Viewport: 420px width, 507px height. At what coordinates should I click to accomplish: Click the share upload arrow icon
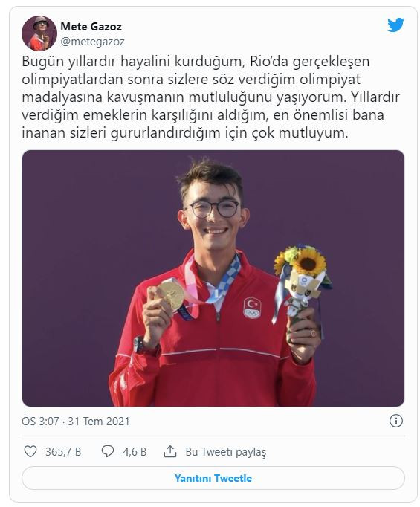170,451
